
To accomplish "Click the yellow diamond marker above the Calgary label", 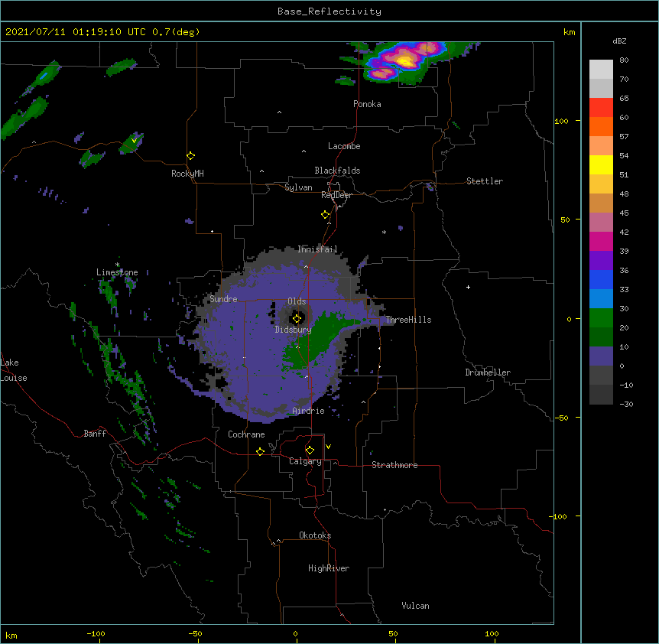I will [x=310, y=450].
